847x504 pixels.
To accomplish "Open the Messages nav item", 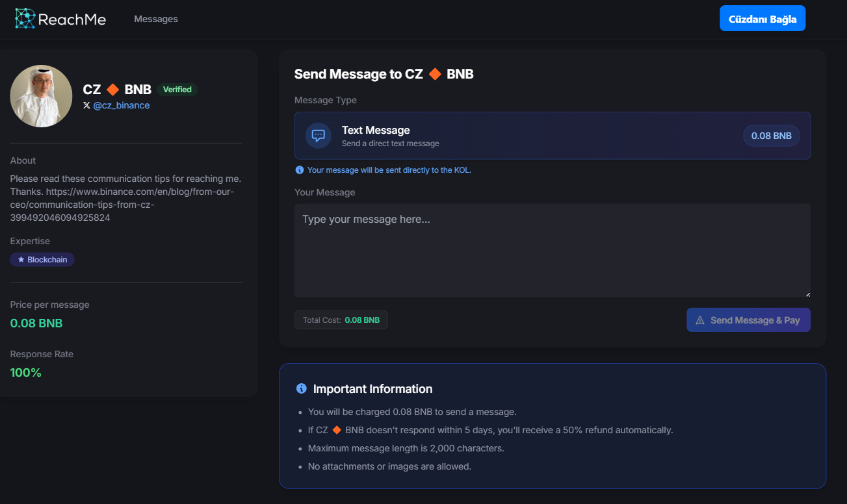I will point(156,19).
